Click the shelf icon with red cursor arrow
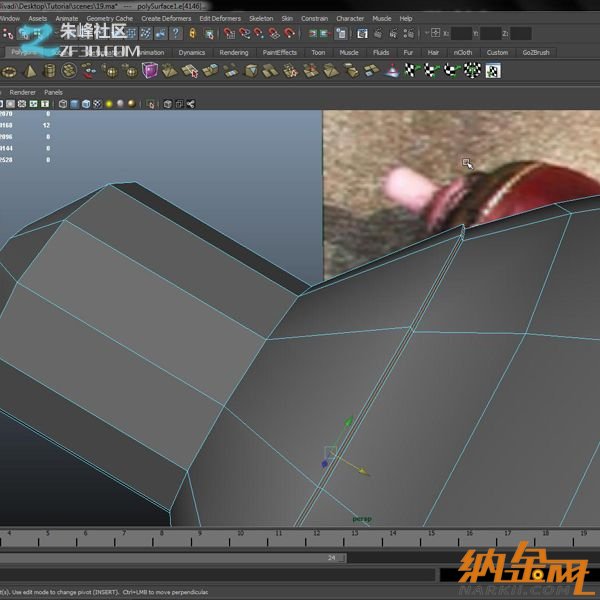The image size is (600, 600). (x=190, y=71)
